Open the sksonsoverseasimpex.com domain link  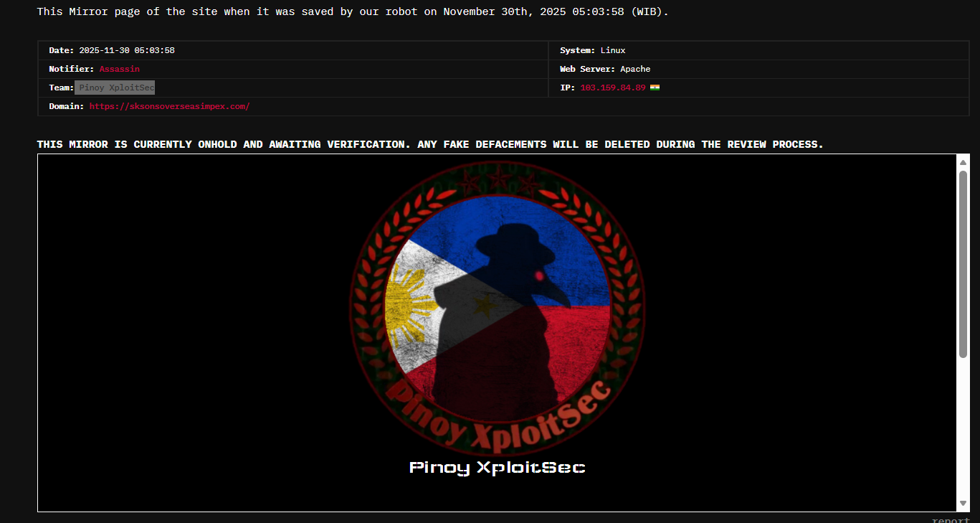coord(169,105)
